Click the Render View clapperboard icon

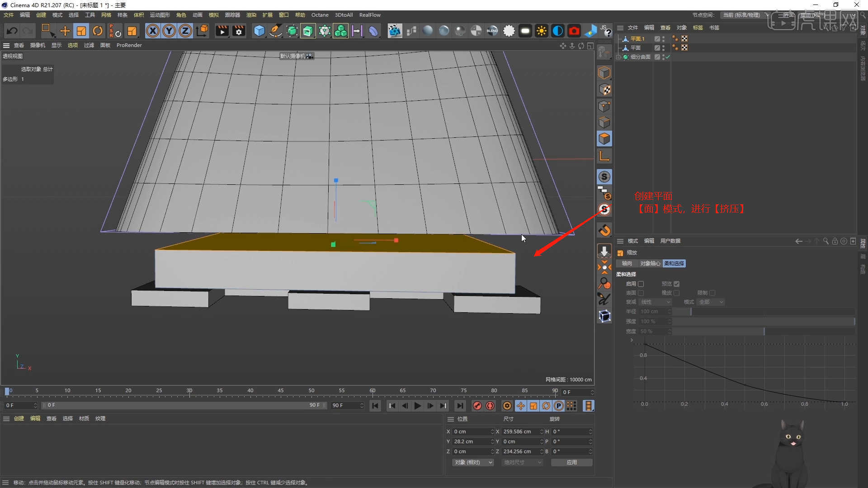pos(222,31)
